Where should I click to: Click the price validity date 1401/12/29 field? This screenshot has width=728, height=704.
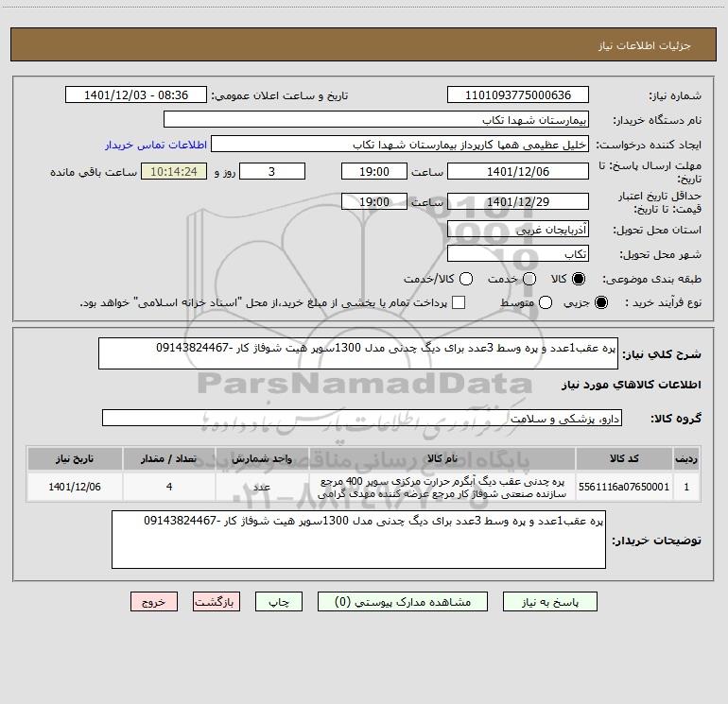click(518, 201)
